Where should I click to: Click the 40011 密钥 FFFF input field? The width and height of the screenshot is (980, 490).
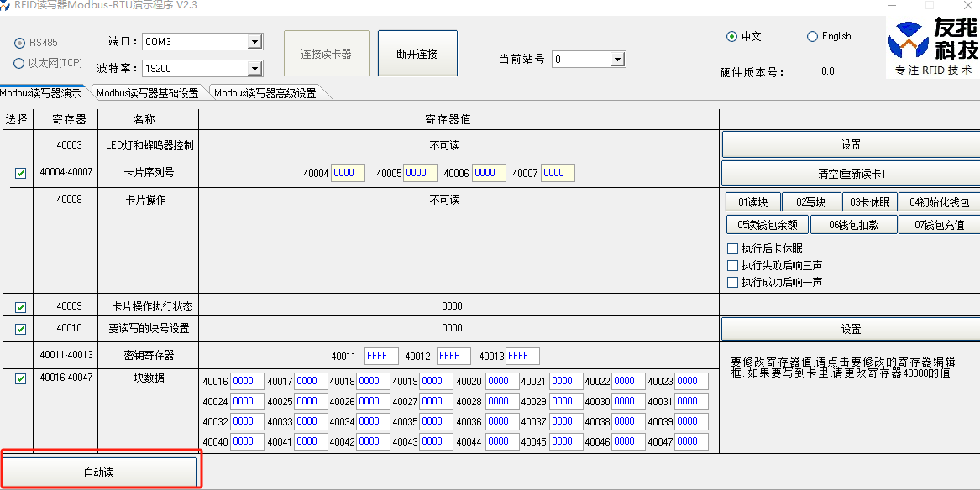[x=380, y=356]
